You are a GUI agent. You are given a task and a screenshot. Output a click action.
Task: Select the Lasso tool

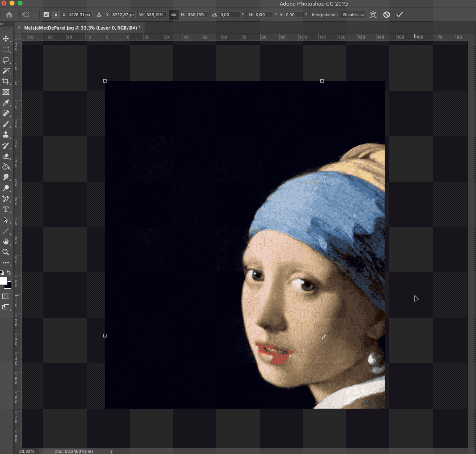click(6, 60)
